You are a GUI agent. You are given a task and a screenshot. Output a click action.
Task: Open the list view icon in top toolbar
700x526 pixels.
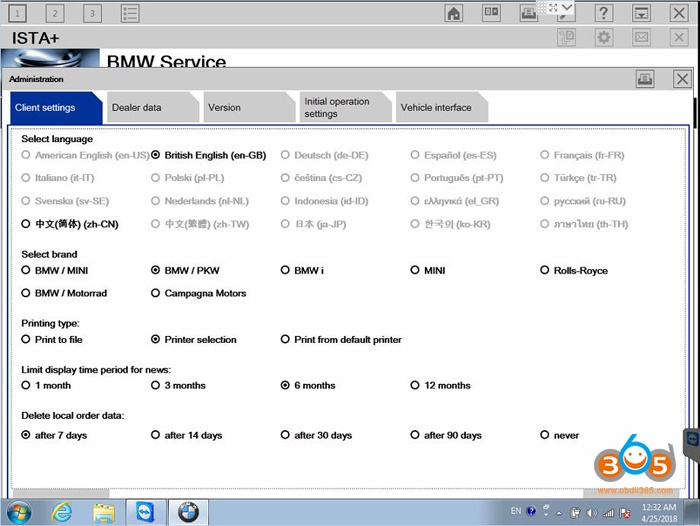coord(130,13)
